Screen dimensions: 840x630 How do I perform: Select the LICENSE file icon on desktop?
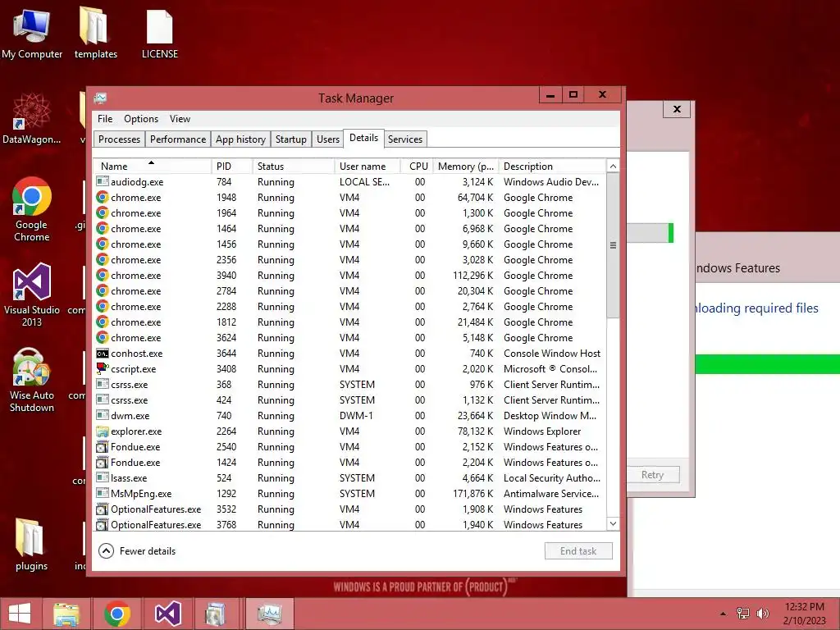160,34
